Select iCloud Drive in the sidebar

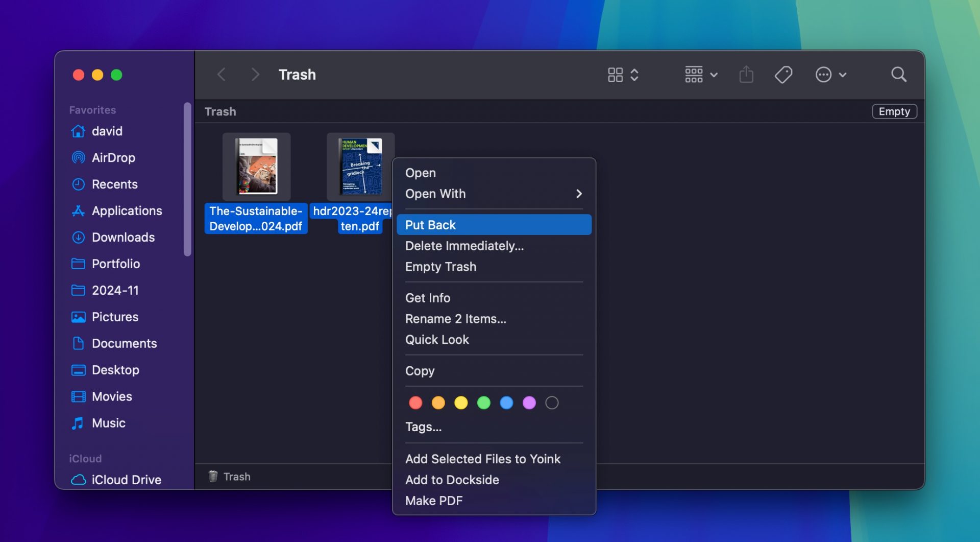(x=126, y=479)
